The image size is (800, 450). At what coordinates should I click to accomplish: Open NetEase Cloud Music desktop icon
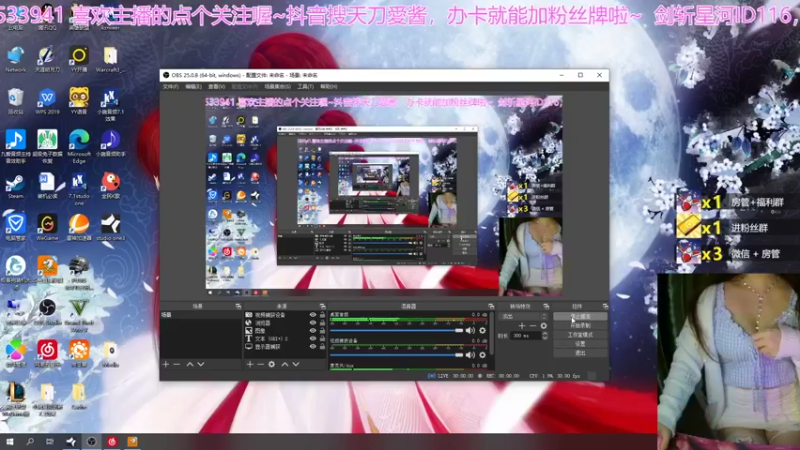[47, 354]
